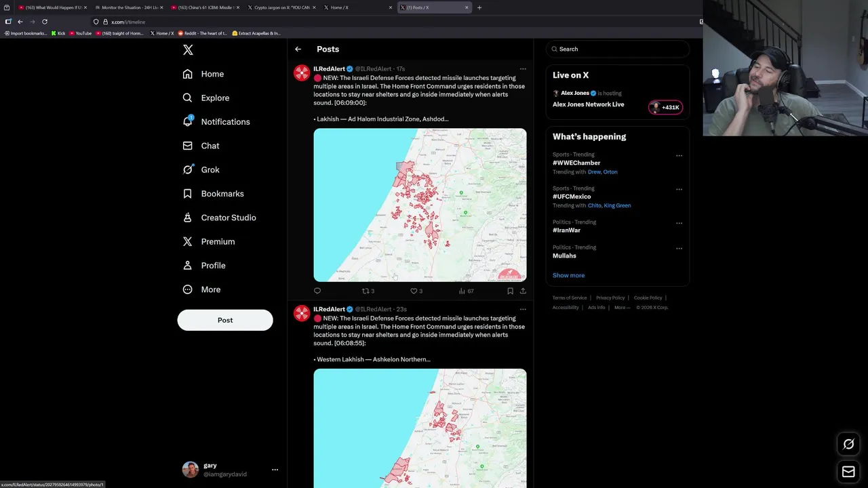868x488 pixels.
Task: Click the +431K listeners badge
Action: coord(665,107)
